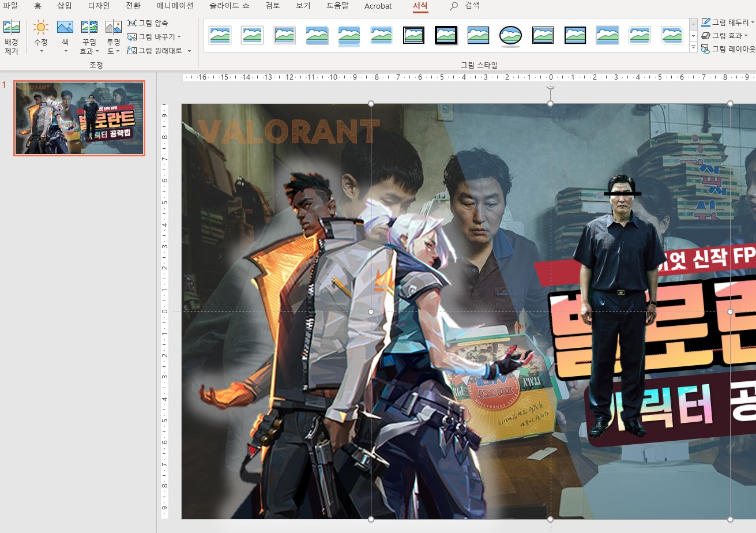The width and height of the screenshot is (756, 533).
Task: Click the right-middle resize handle of selection
Action: (x=731, y=311)
